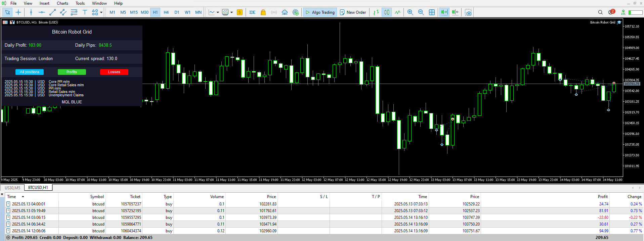Screen dimensions: 644x241
Task: Switch chart to line chart type
Action: (x=398, y=12)
